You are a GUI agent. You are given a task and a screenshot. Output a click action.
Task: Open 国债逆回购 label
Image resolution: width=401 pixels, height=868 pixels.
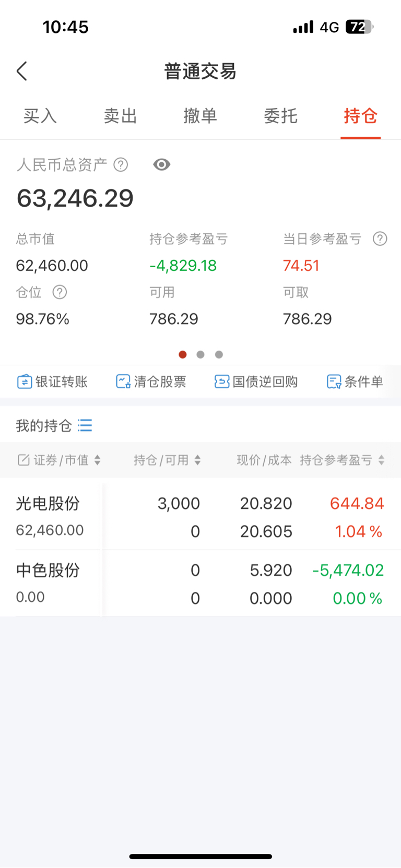265,382
